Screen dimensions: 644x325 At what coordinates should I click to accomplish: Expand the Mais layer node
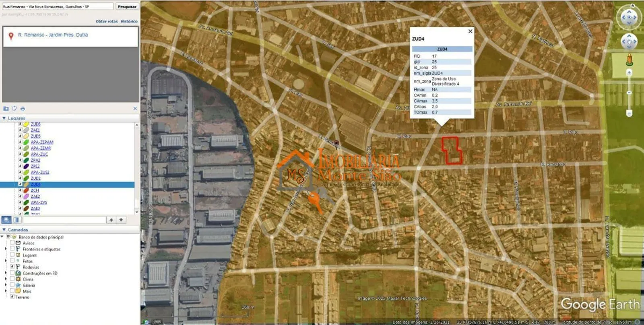tap(6, 291)
